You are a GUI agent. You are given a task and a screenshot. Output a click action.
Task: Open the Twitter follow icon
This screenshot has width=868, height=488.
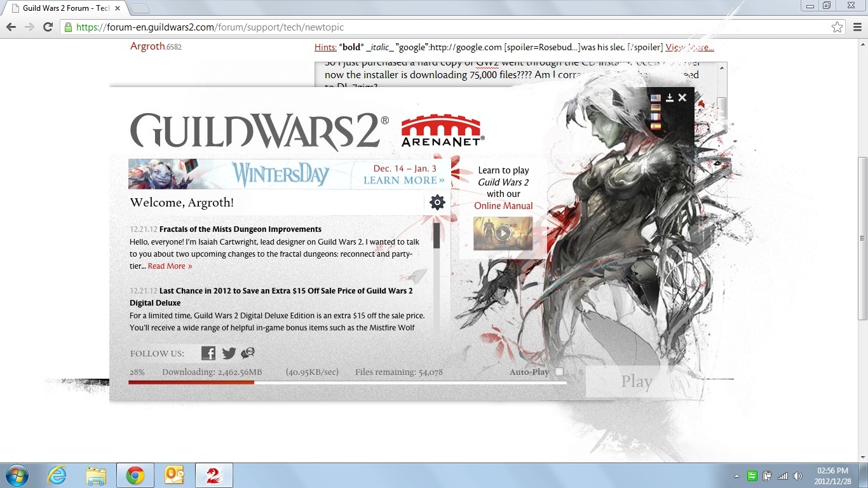point(229,353)
